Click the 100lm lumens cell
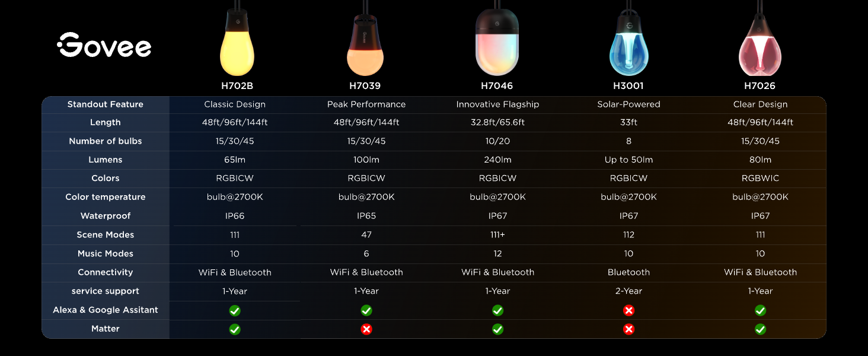The height and width of the screenshot is (356, 868). 366,160
